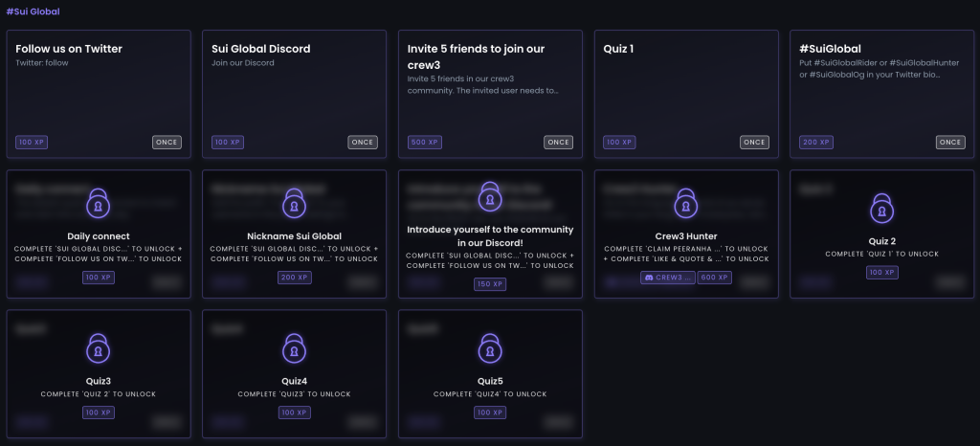Click the lock icon above Quiz4

[295, 348]
